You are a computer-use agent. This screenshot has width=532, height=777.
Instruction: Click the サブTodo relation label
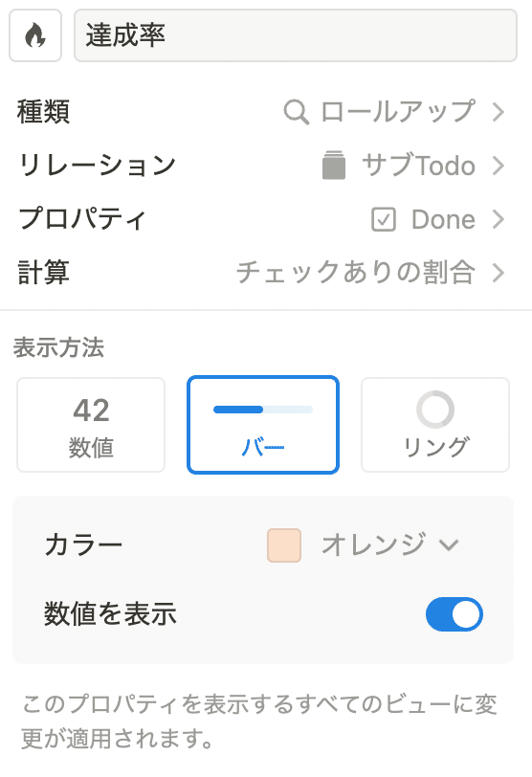418,166
